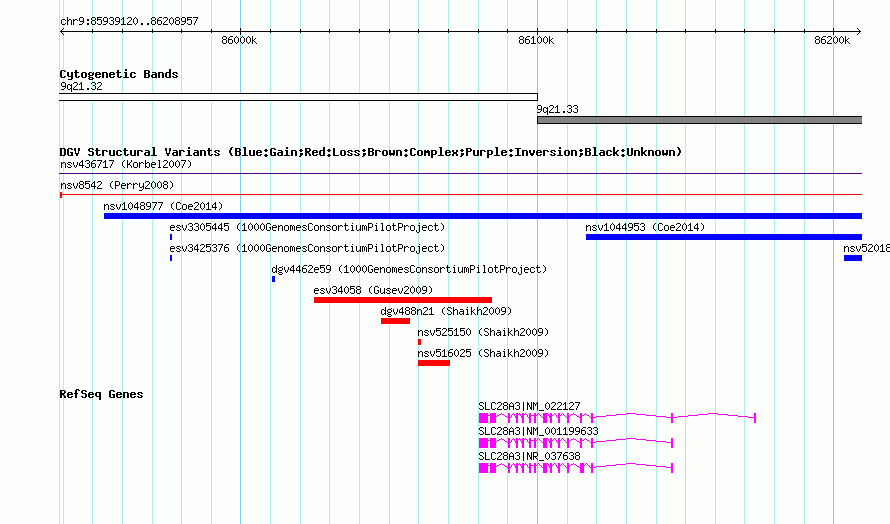Open variant nsv1048977 (Coe2014) label
Viewport: 890px width, 524px height.
163,206
